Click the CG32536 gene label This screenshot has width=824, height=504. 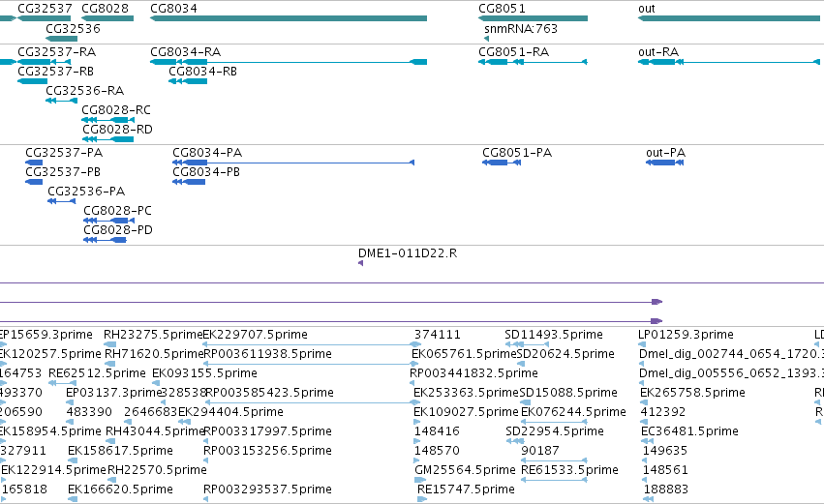tap(73, 28)
